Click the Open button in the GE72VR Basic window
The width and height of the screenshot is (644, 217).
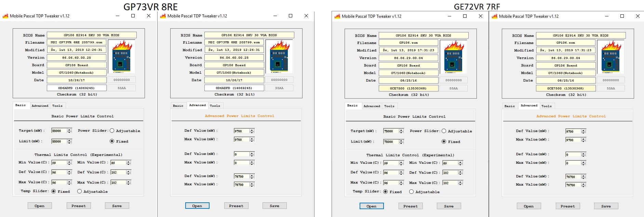point(372,206)
